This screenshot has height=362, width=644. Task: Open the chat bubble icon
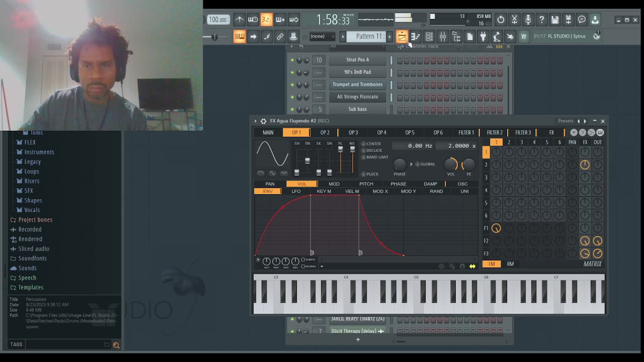582,20
